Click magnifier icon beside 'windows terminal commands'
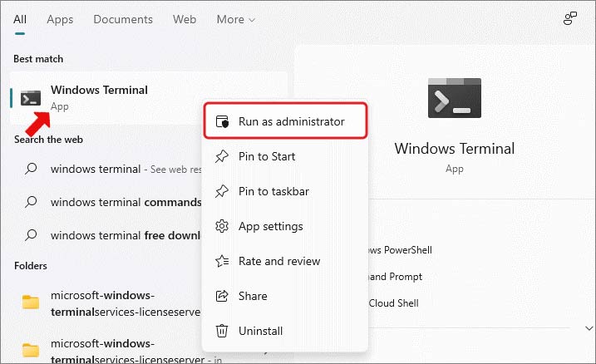This screenshot has width=596, height=364. click(x=31, y=202)
